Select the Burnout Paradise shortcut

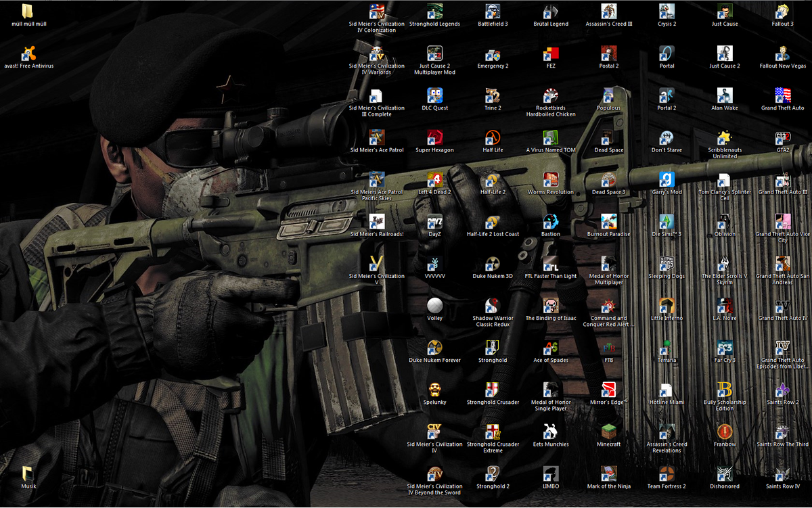pyautogui.click(x=609, y=221)
